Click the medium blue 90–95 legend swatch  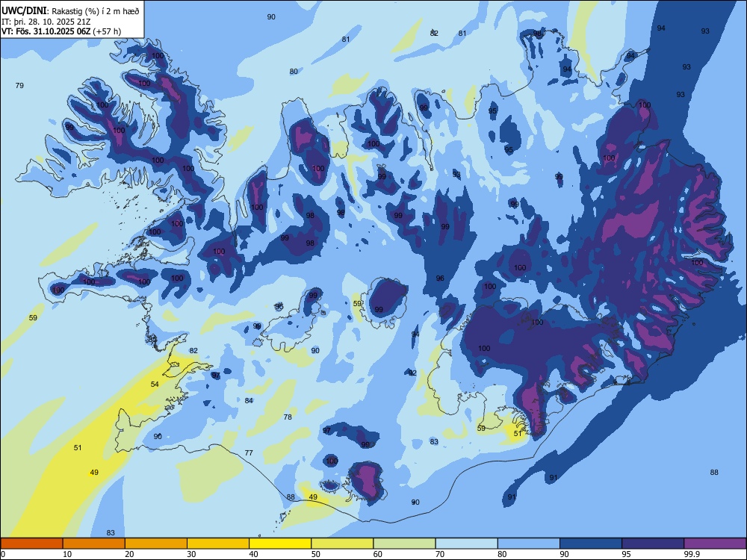point(591,544)
